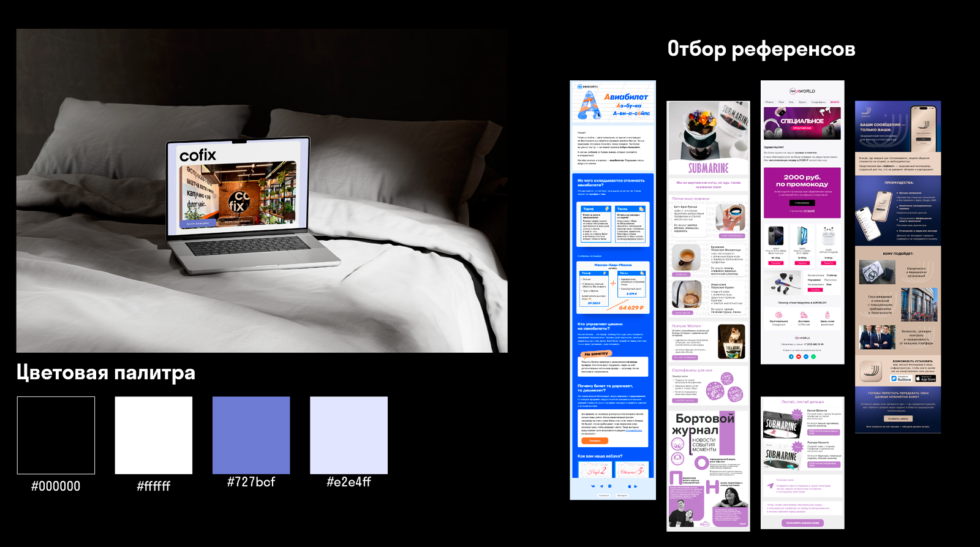This screenshot has height=547, width=980.
Task: Click the '64 629 ₽' orange price
Action: pyautogui.click(x=631, y=307)
